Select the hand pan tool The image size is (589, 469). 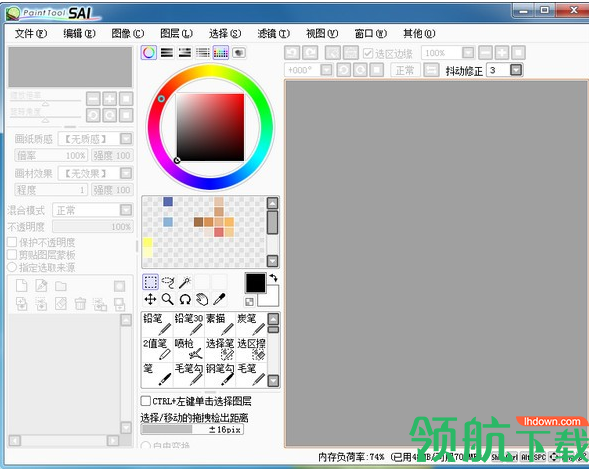click(x=202, y=299)
